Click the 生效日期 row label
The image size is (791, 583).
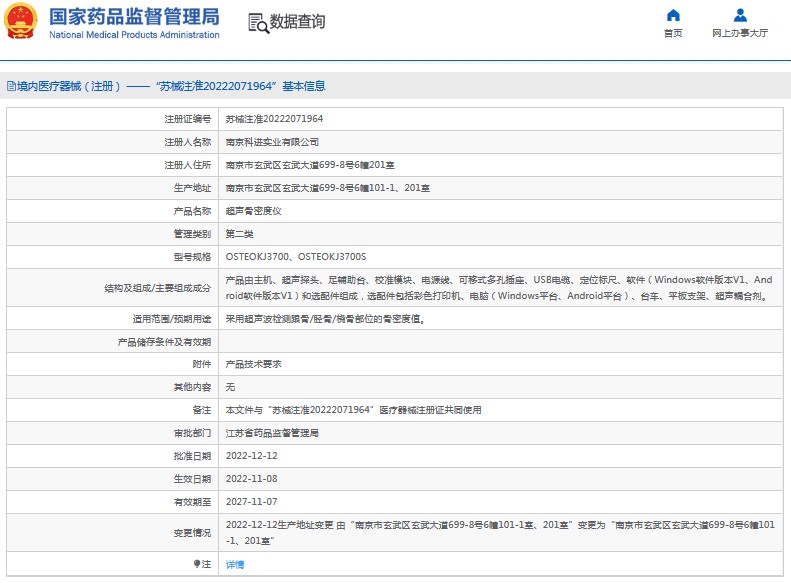click(x=192, y=479)
